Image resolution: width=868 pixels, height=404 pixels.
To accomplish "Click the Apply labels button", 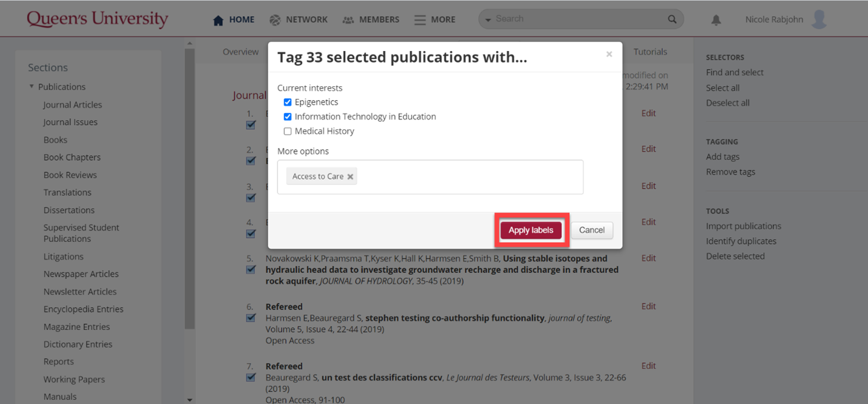I will 531,231.
